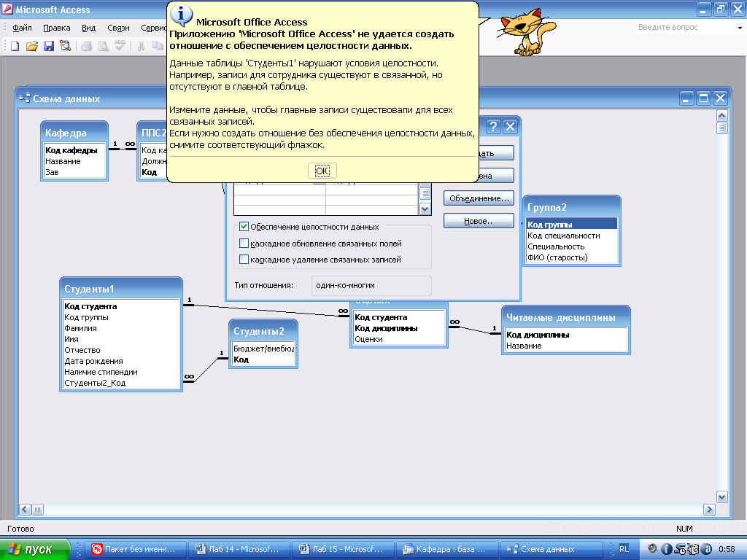Viewport: 747px width, 560px height.
Task: Click the Объединение... button
Action: pos(479,198)
